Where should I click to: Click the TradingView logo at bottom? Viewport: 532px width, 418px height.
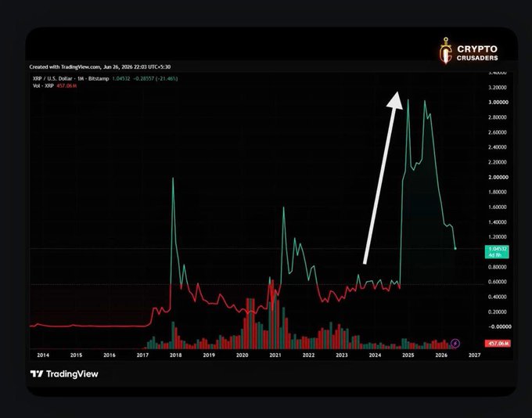click(64, 374)
